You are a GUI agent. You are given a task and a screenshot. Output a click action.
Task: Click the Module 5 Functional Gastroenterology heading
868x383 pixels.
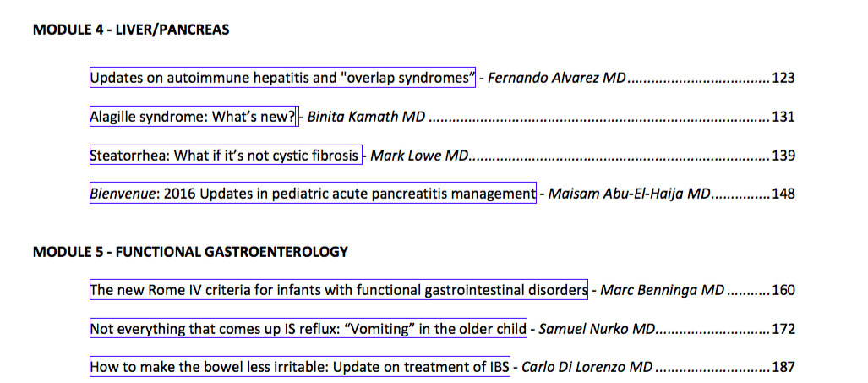click(190, 252)
